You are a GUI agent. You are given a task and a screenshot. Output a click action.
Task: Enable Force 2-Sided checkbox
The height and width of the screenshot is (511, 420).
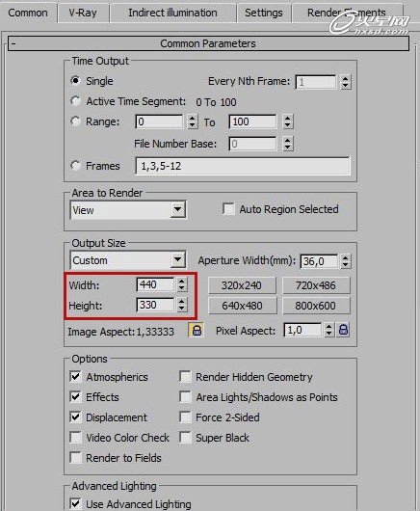point(185,417)
